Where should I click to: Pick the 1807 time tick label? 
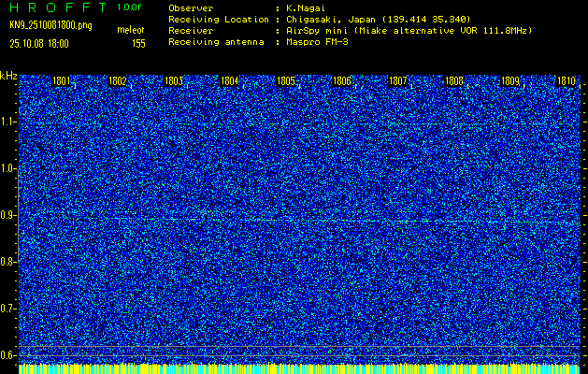tap(398, 81)
